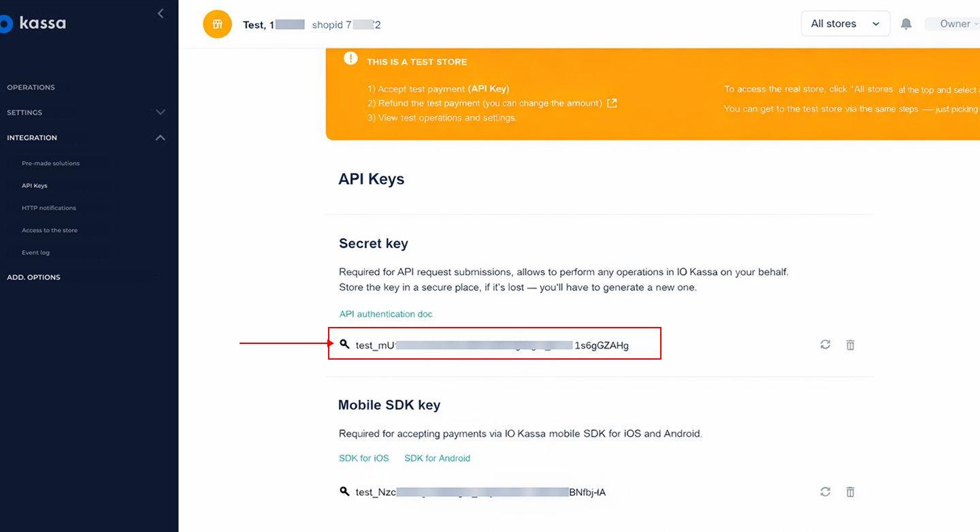Go to Pre-made solutions

50,163
